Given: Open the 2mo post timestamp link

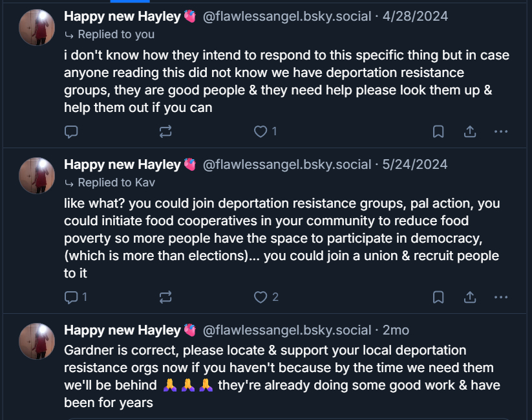Looking at the screenshot, I should coord(396,330).
